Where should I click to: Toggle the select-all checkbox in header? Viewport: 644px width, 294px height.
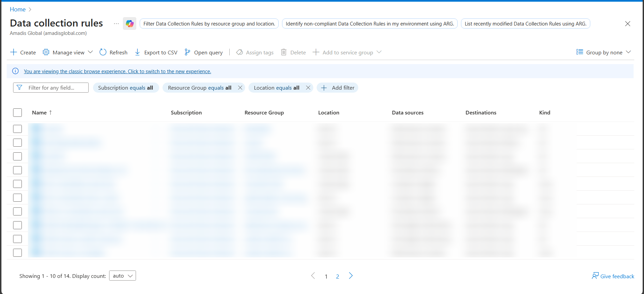coord(17,112)
